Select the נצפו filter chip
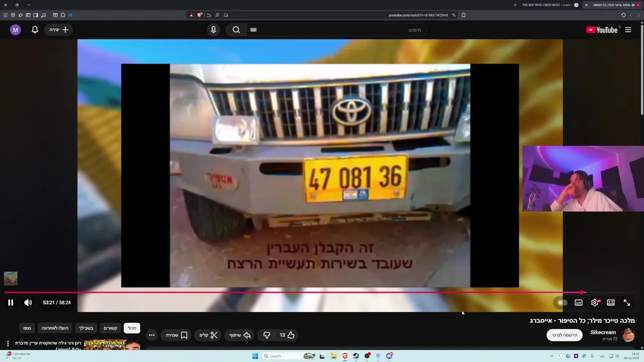Image resolution: width=644 pixels, height=362 pixels. tap(27, 328)
